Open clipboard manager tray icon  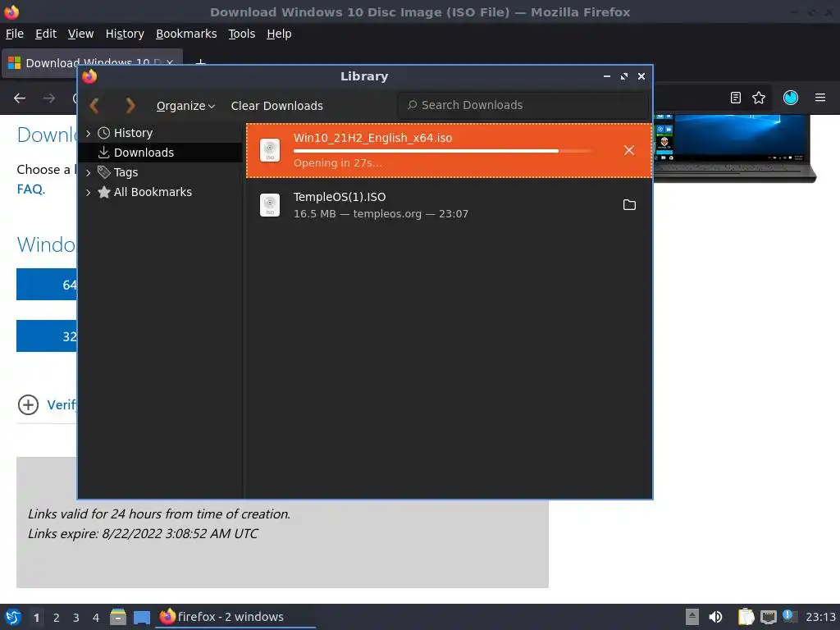coord(746,617)
